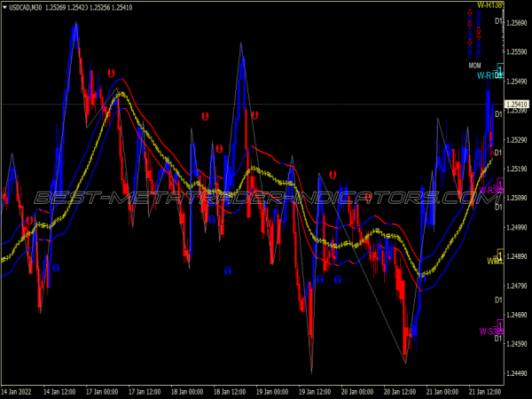Click the blue buy arrow above the 14 Jan 12:00 label
Image resolution: width=532 pixels, height=399 pixels.
56,268
